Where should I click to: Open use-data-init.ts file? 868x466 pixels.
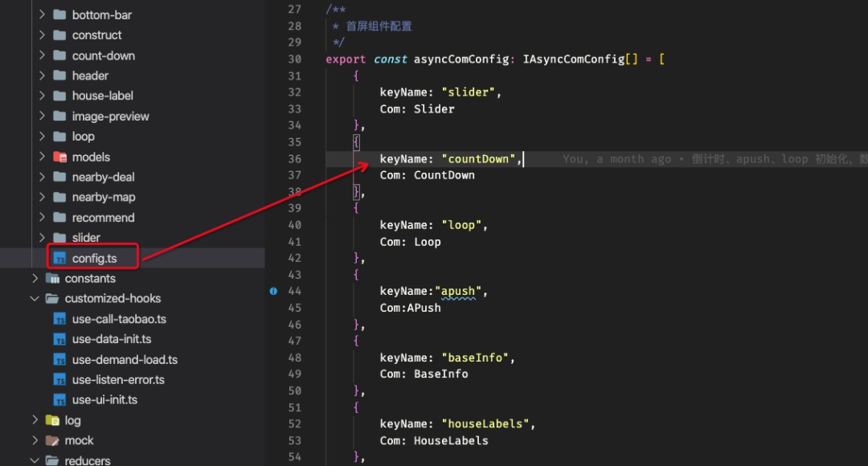(x=111, y=339)
